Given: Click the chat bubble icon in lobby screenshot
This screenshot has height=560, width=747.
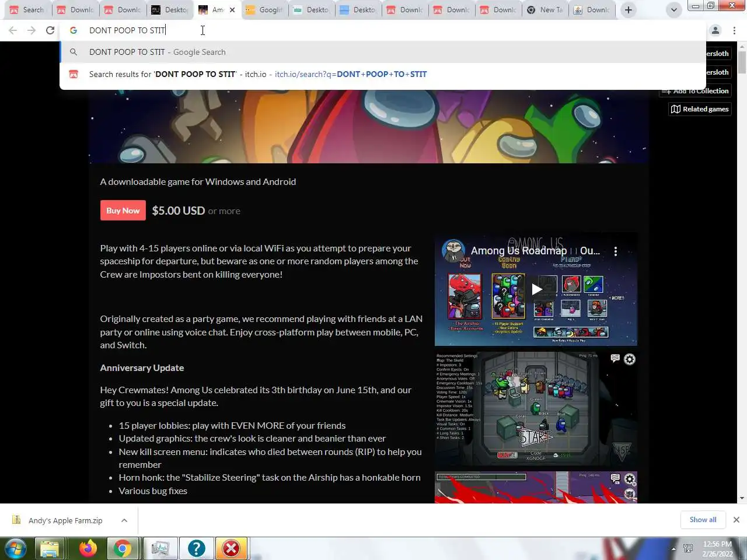Looking at the screenshot, I should pos(615,359).
